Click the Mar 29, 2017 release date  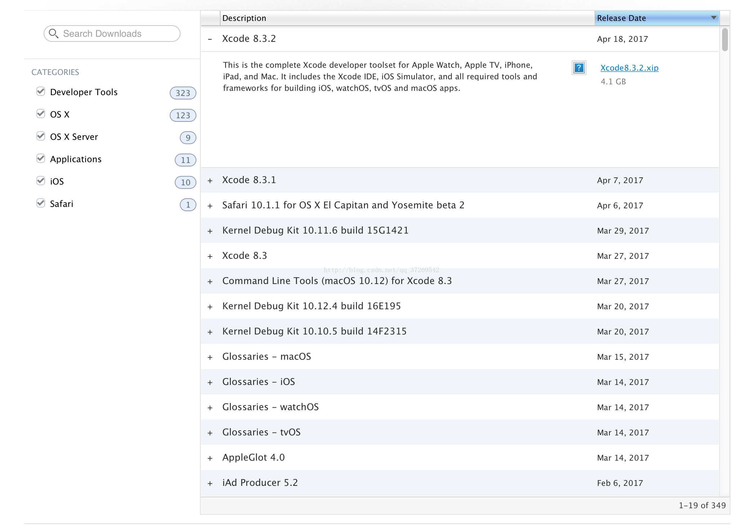(x=623, y=231)
